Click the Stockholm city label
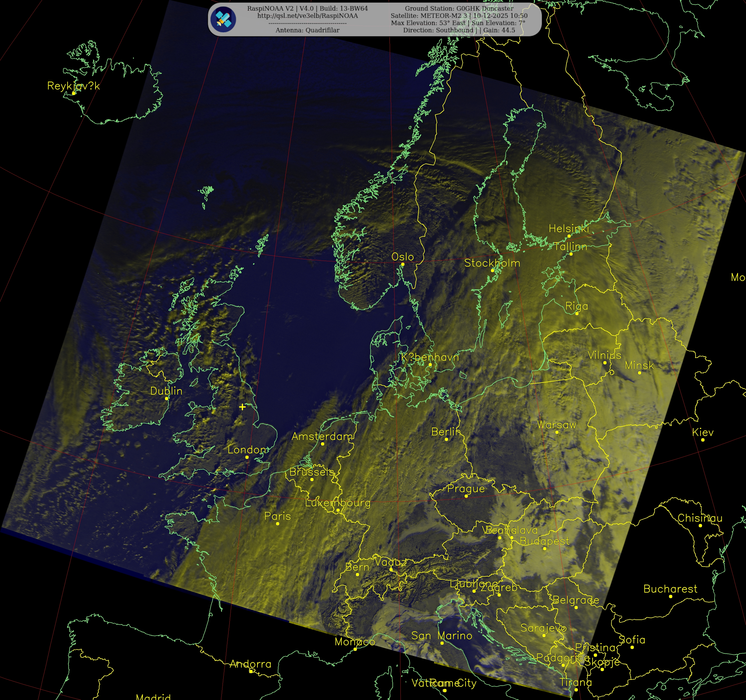The height and width of the screenshot is (700, 746). (492, 263)
